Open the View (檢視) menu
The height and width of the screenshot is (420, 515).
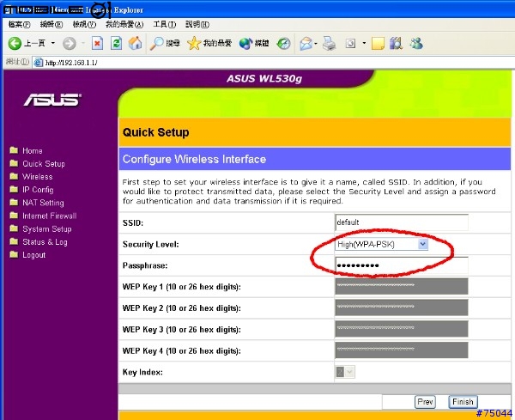[84, 24]
